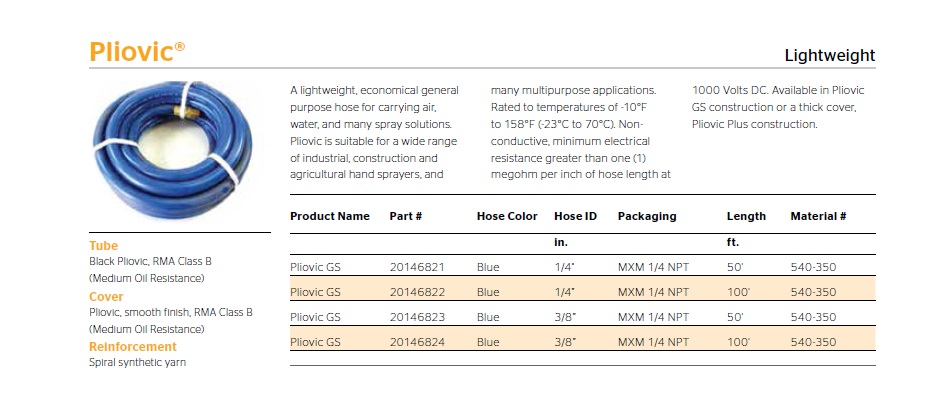Select part number 20146822
The width and height of the screenshot is (932, 418).
(417, 292)
